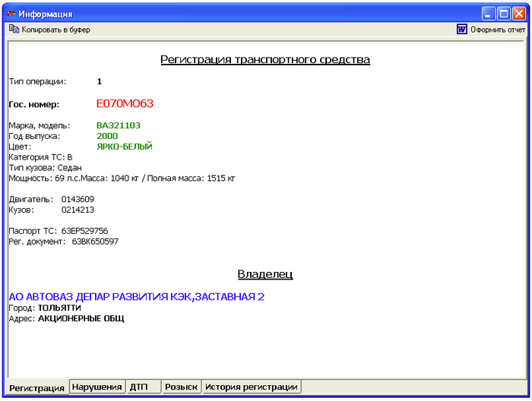Minimize the Информация window

click(x=488, y=14)
